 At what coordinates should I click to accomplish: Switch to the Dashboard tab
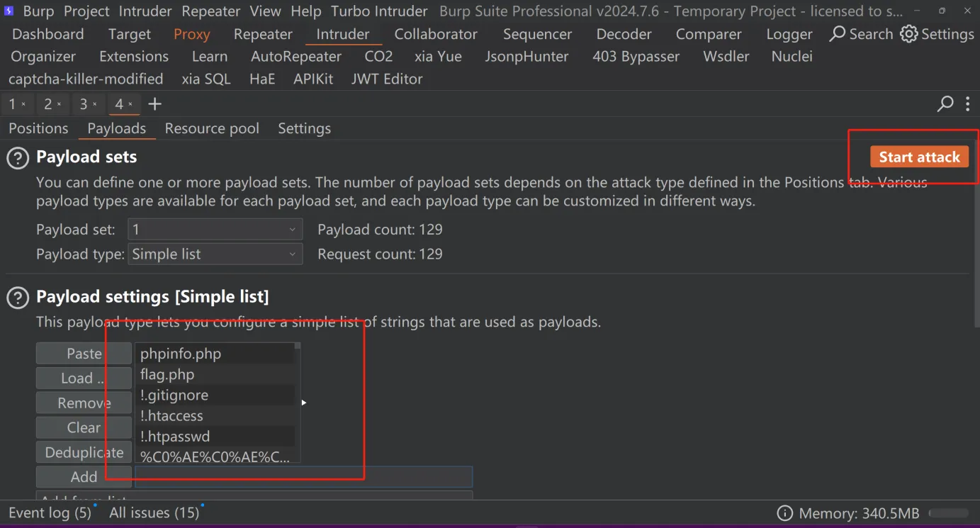point(47,34)
